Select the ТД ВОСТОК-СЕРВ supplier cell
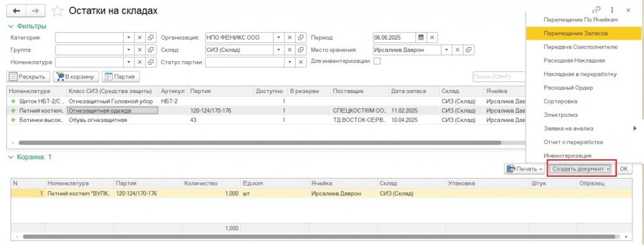This screenshot has width=644, height=246. [x=359, y=120]
